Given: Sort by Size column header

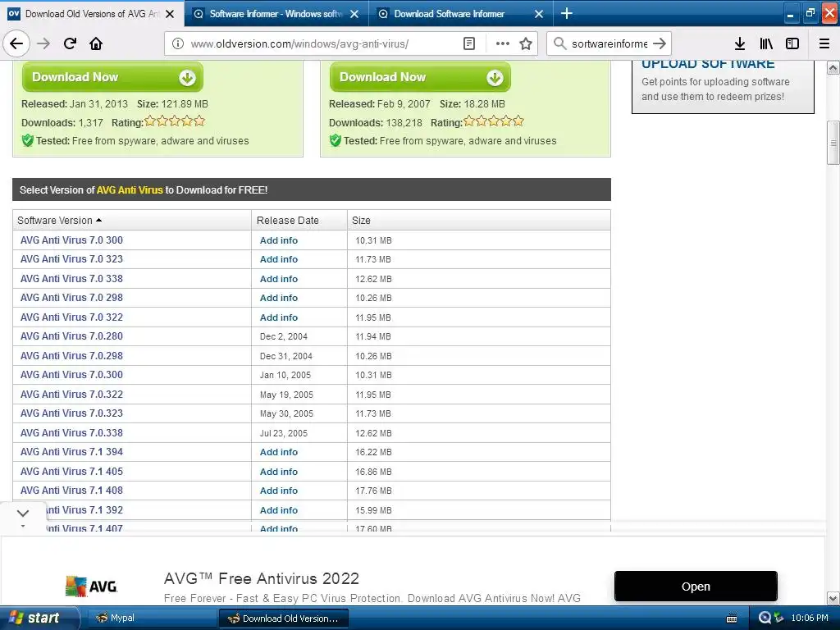Looking at the screenshot, I should [x=479, y=220].
